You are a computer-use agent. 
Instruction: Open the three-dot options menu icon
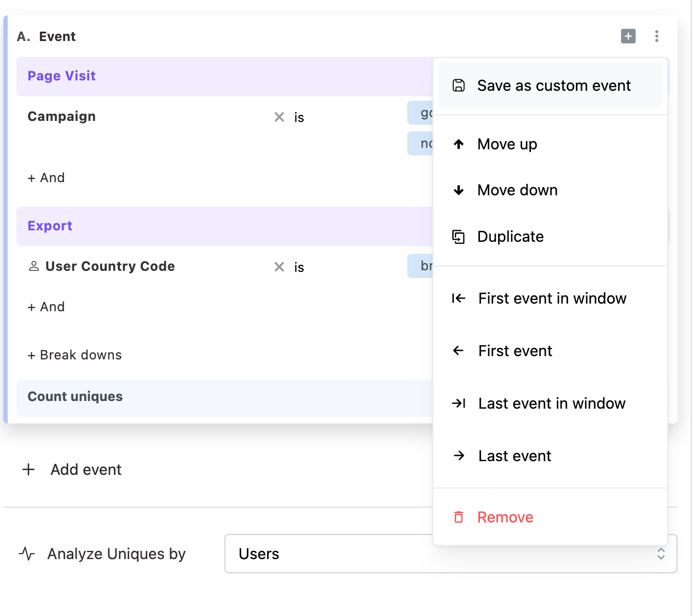click(x=656, y=37)
